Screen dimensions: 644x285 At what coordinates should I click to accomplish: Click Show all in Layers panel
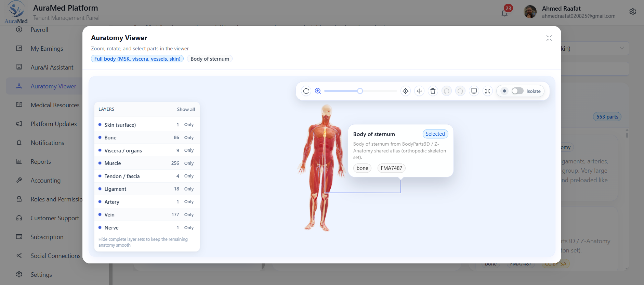[186, 109]
